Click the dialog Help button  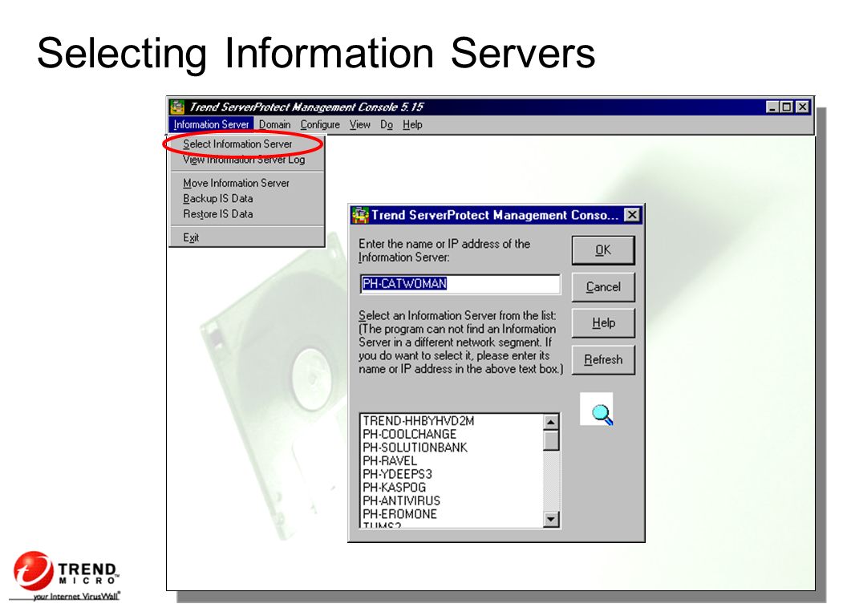click(603, 322)
